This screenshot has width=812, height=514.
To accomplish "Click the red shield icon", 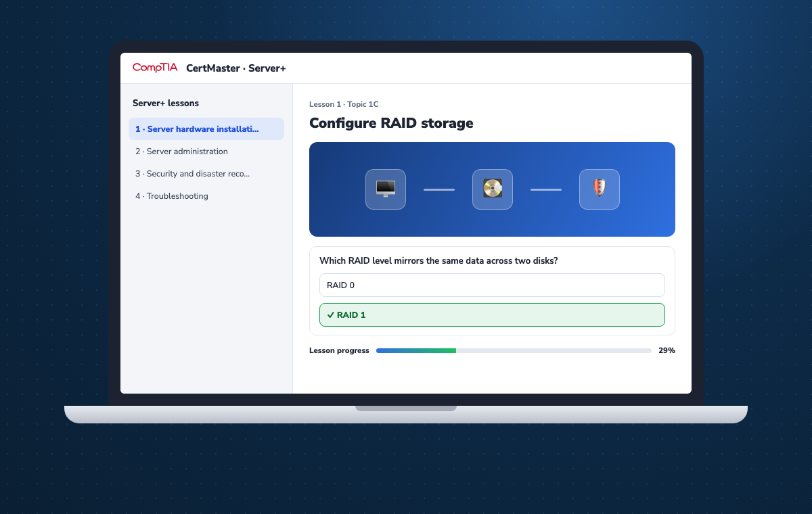I will coord(600,189).
